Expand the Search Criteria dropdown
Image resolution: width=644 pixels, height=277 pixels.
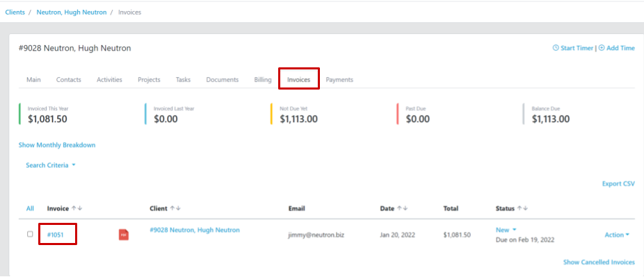point(51,165)
